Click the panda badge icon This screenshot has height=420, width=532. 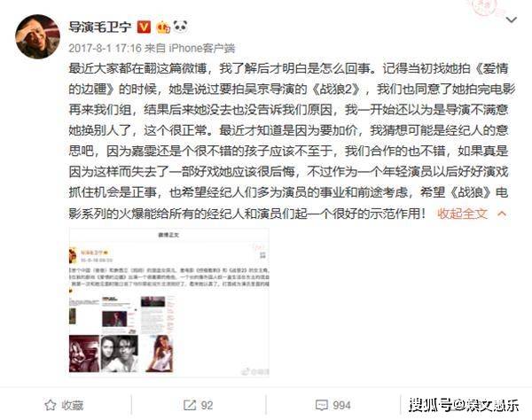pyautogui.click(x=181, y=27)
